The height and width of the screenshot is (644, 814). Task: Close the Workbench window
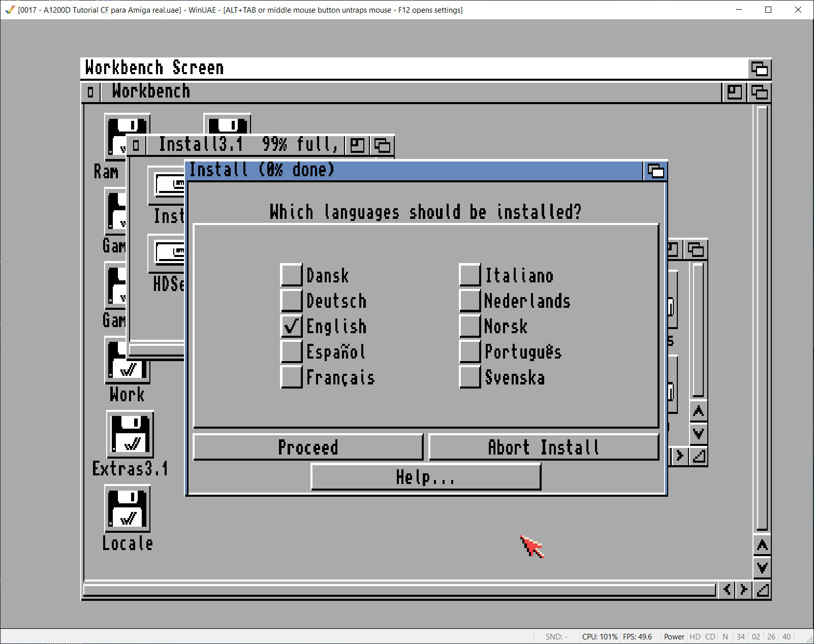click(x=90, y=92)
